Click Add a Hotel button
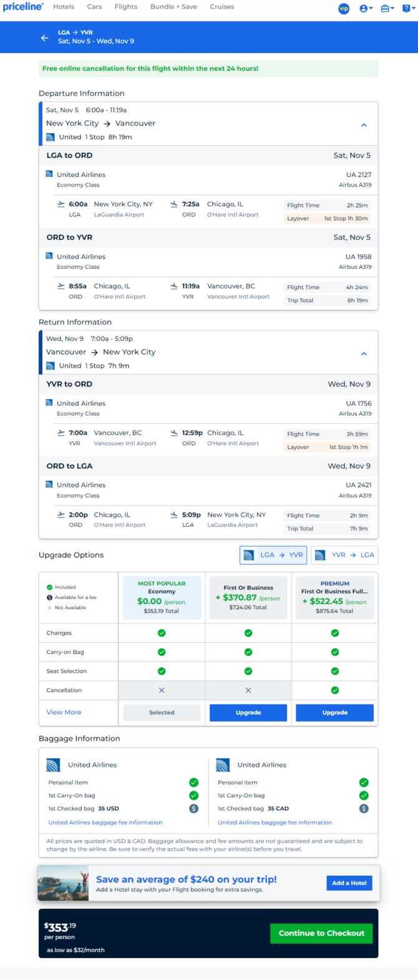This screenshot has width=418, height=980. tap(349, 883)
